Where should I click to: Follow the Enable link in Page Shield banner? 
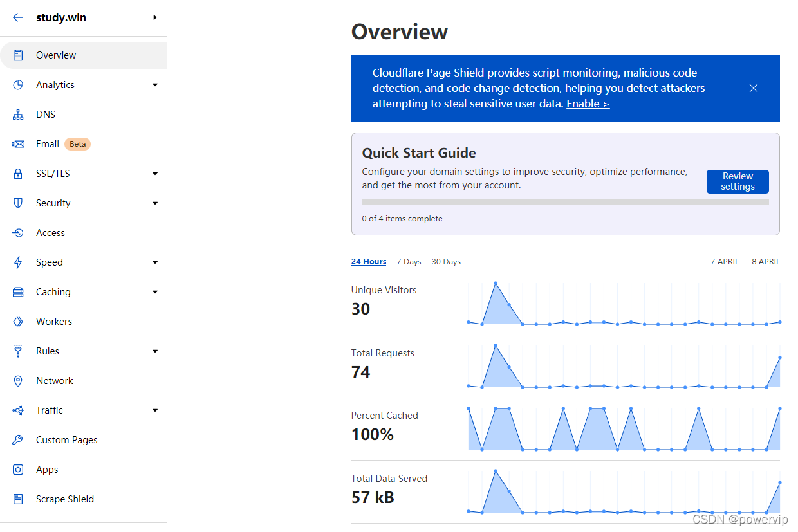coord(588,104)
